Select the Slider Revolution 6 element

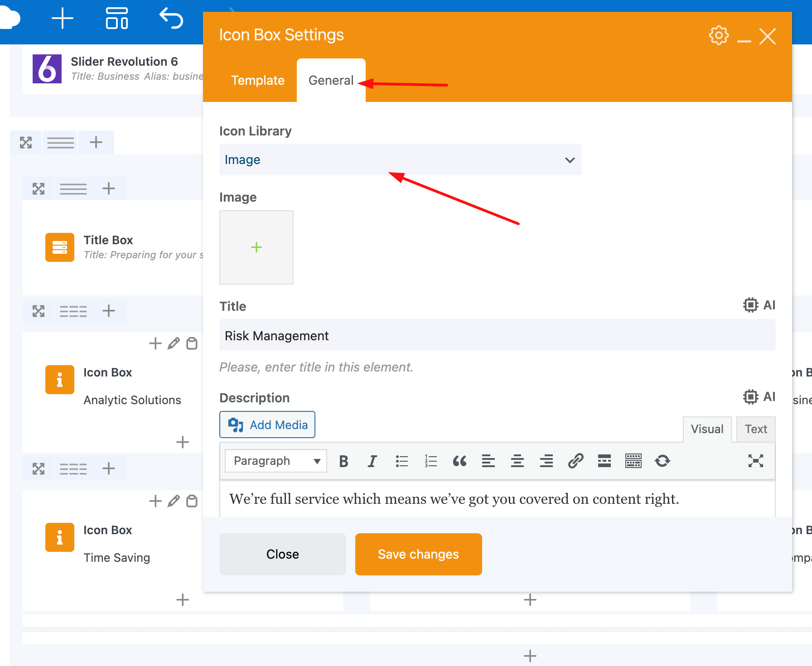118,68
